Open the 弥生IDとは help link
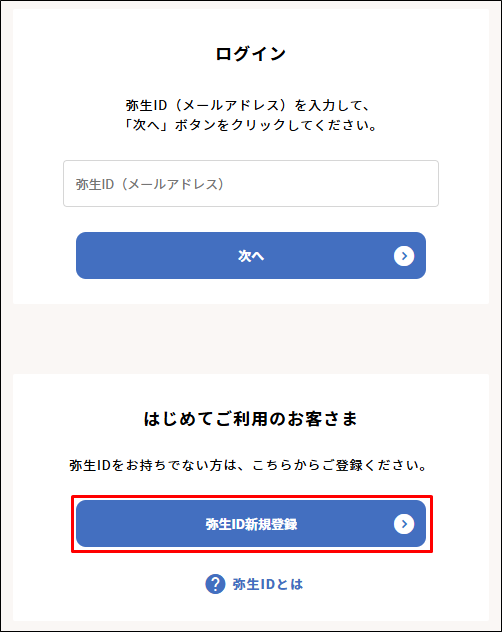Viewport: 502px width, 632px height. tap(254, 584)
